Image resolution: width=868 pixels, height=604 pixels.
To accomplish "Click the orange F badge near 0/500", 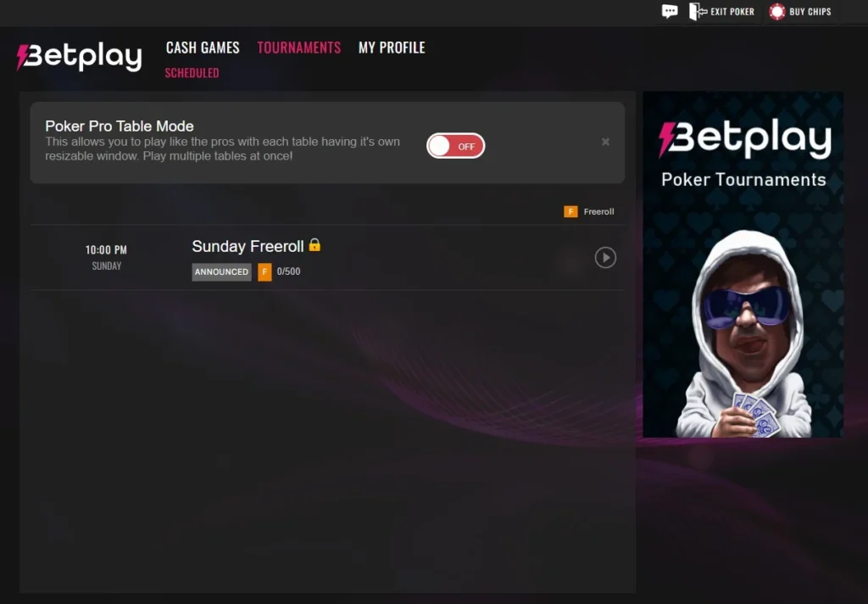I will point(264,271).
